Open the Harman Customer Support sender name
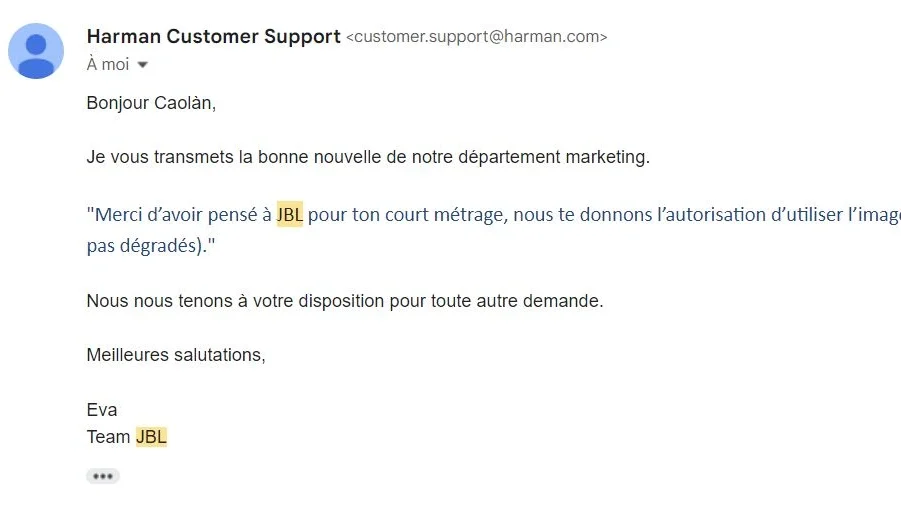901x508 pixels. (x=214, y=36)
